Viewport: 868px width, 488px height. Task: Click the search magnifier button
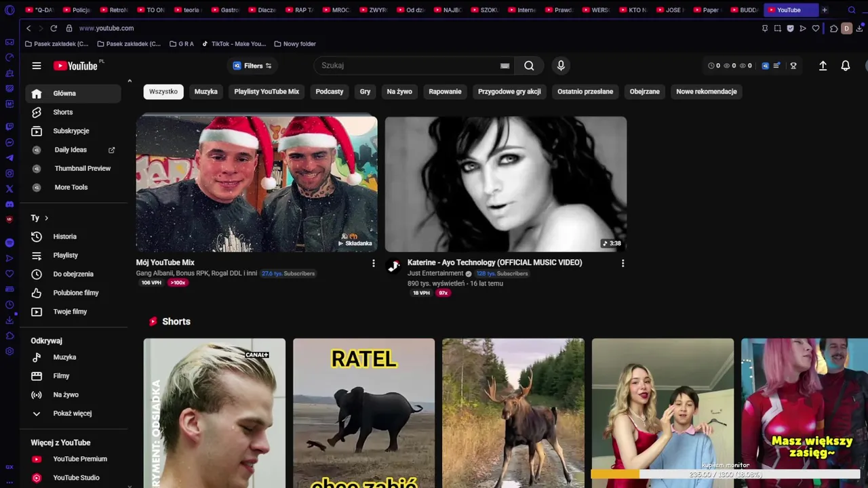coord(529,66)
